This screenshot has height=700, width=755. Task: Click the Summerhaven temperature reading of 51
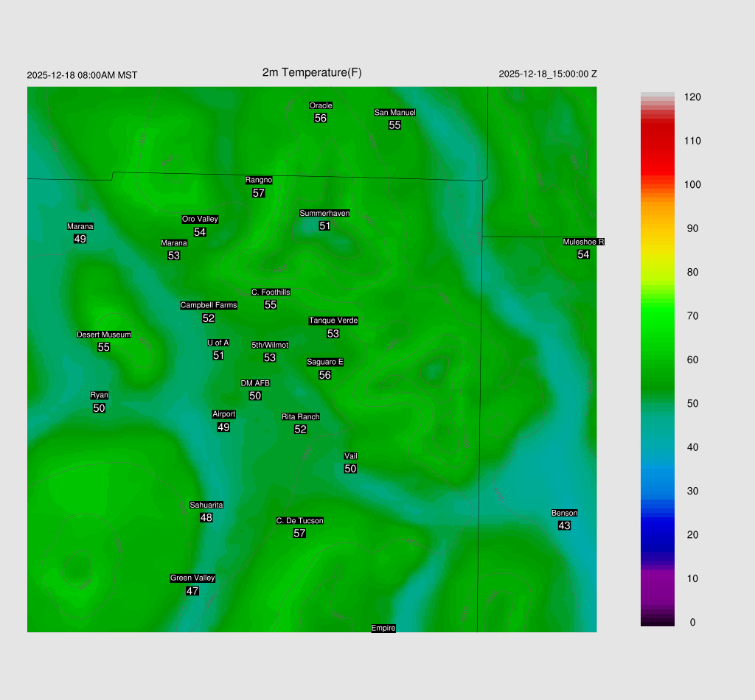tap(324, 226)
